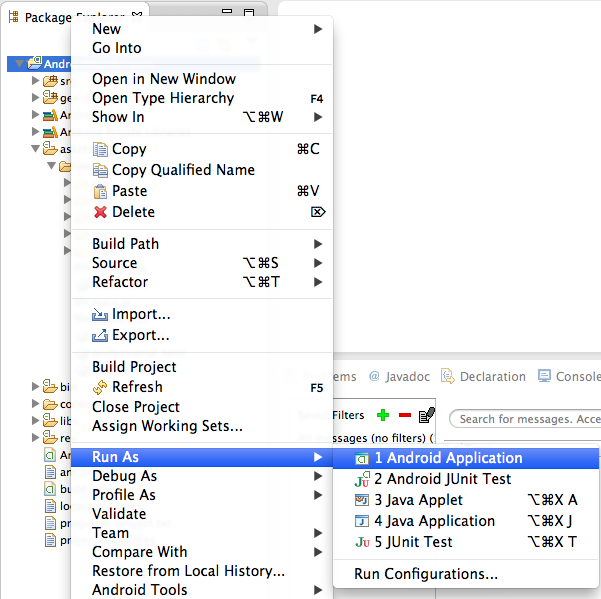Switch to the Declaration tab

point(483,377)
